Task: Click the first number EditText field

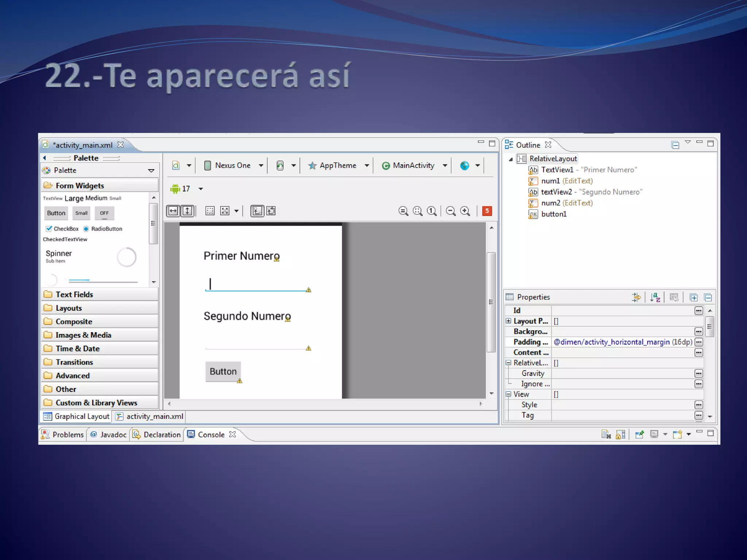Action: (255, 285)
